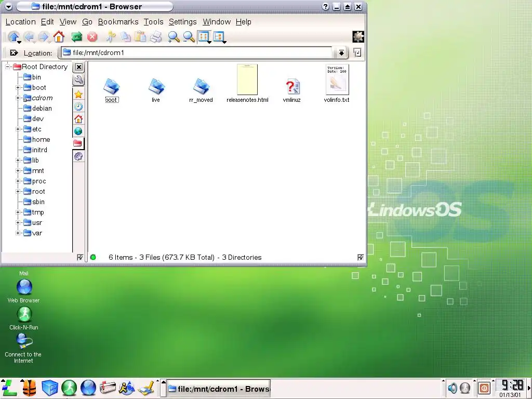Open the View menu
The height and width of the screenshot is (399, 532).
click(68, 22)
